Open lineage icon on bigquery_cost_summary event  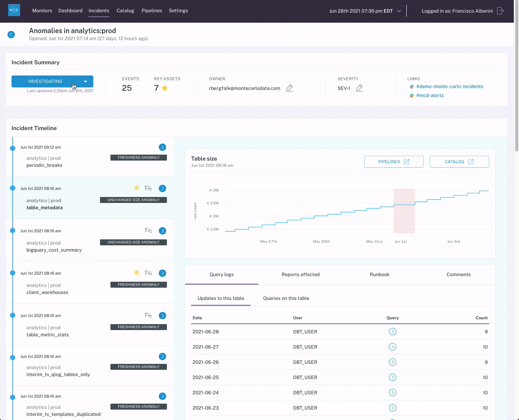point(148,231)
